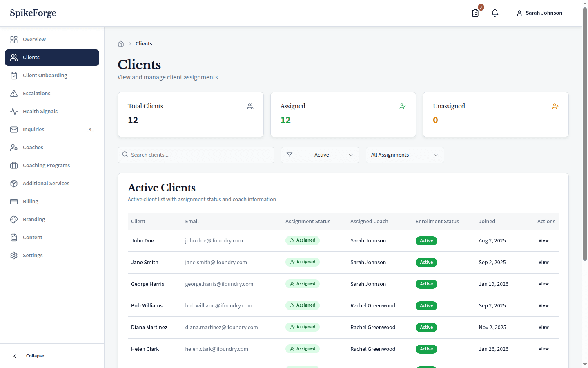The image size is (588, 368).
Task: Collapse the sidebar navigation
Action: [29, 356]
